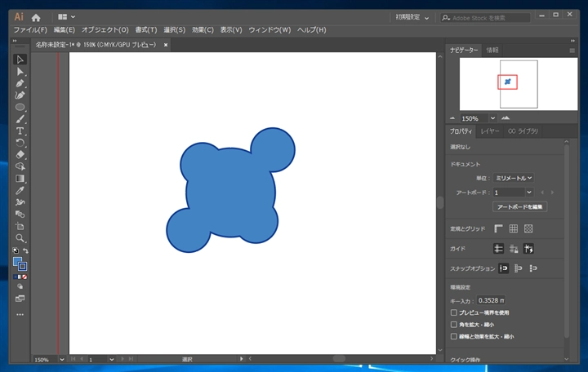Select the Blend tool
This screenshot has height=372, width=588.
tap(20, 215)
